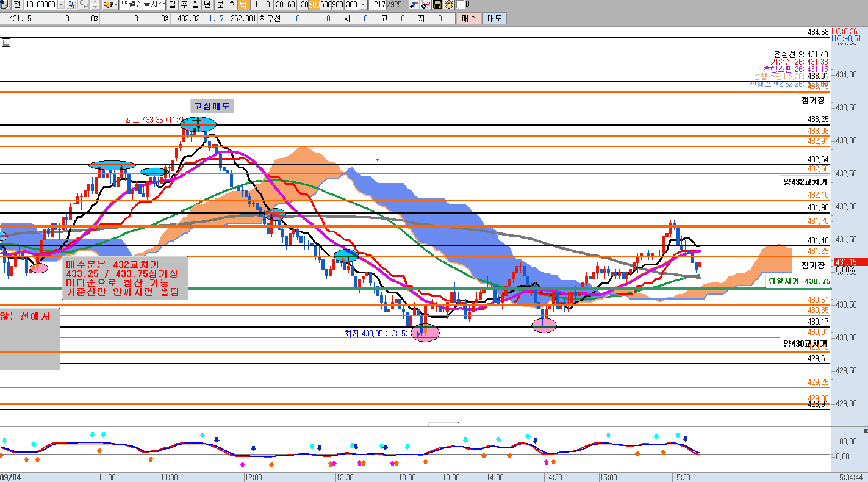Image resolution: width=868 pixels, height=482 pixels.
Task: Open the gear chart settings icon
Action: (449, 5)
